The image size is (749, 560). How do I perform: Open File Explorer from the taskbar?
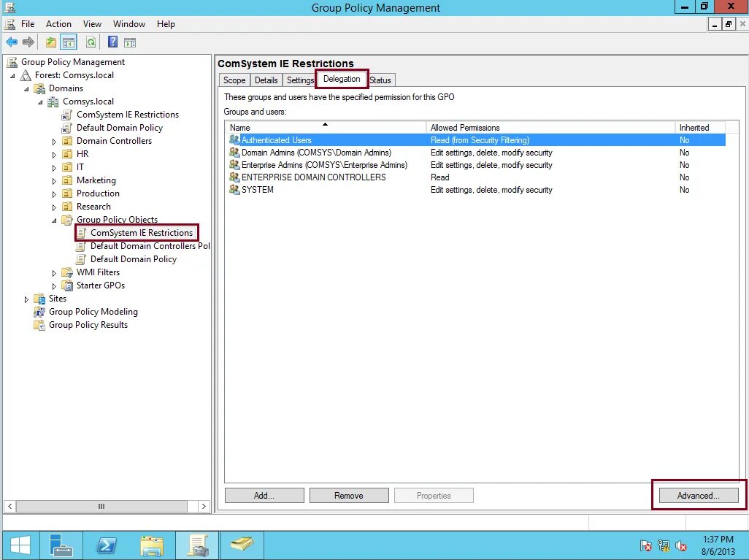152,545
